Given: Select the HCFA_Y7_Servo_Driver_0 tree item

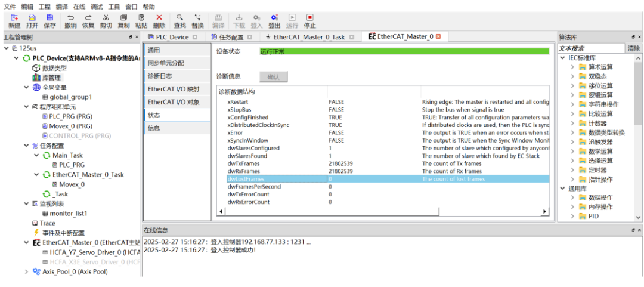Looking at the screenshot, I should [91, 252].
